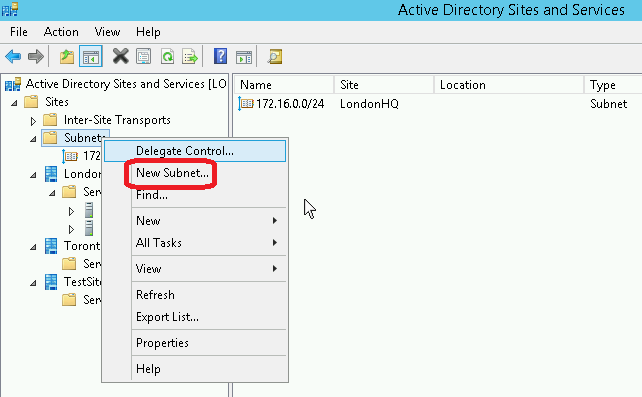The width and height of the screenshot is (642, 397).
Task: Open the Help menu in menu bar
Action: pos(148,32)
